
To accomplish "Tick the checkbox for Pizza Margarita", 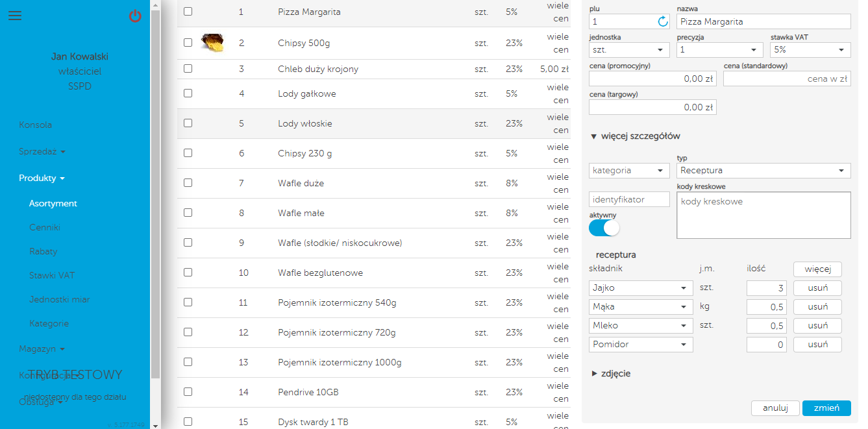I will point(188,12).
